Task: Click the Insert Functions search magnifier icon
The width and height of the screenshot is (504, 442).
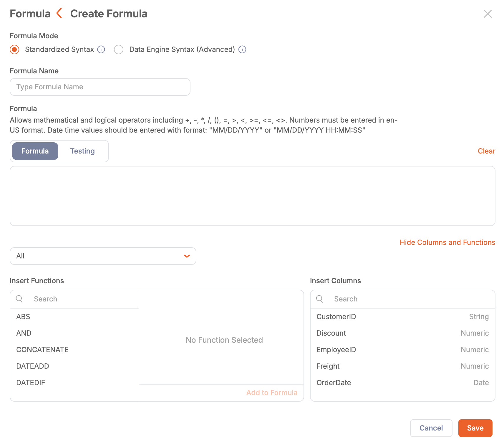Action: pyautogui.click(x=19, y=299)
